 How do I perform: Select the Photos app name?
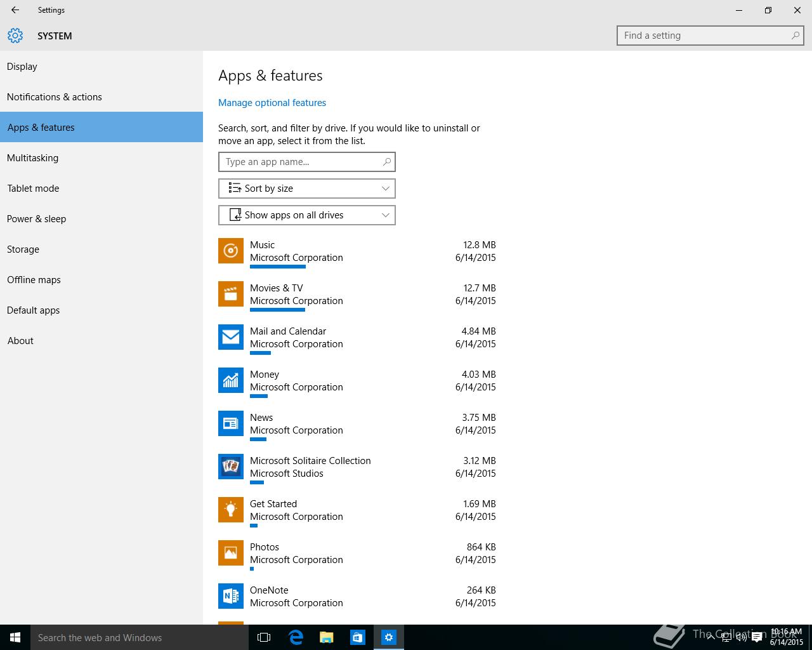point(265,547)
